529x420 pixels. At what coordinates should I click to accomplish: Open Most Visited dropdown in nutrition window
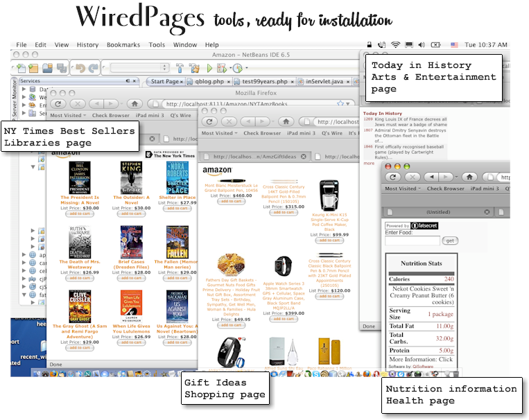point(403,189)
